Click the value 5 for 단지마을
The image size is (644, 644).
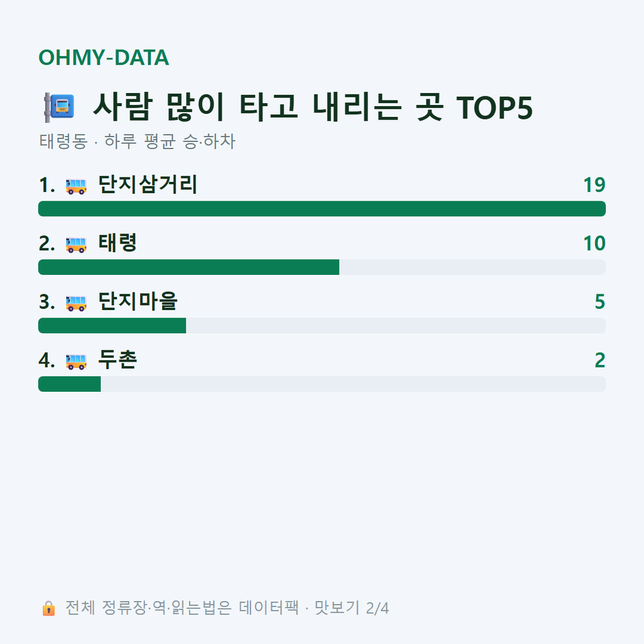pyautogui.click(x=600, y=302)
